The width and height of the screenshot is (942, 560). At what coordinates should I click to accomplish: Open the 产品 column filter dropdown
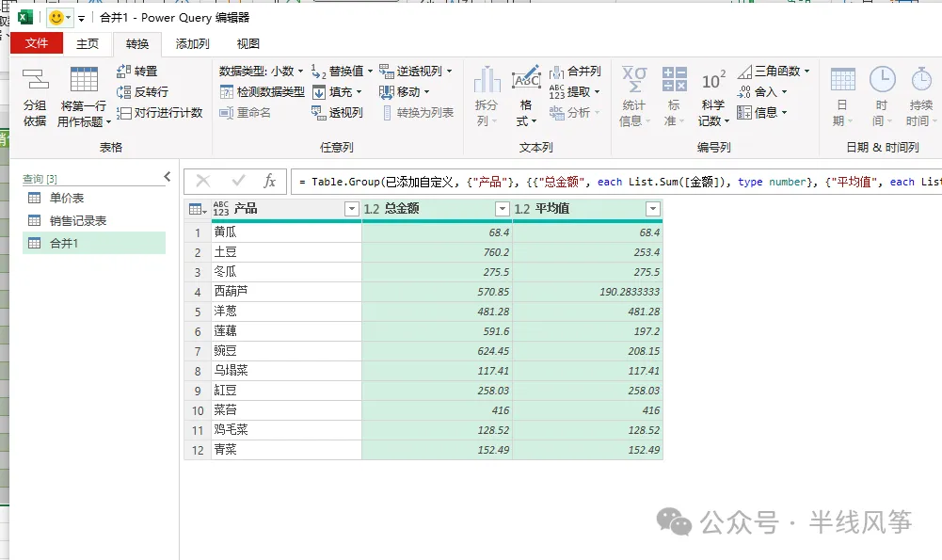click(x=352, y=209)
